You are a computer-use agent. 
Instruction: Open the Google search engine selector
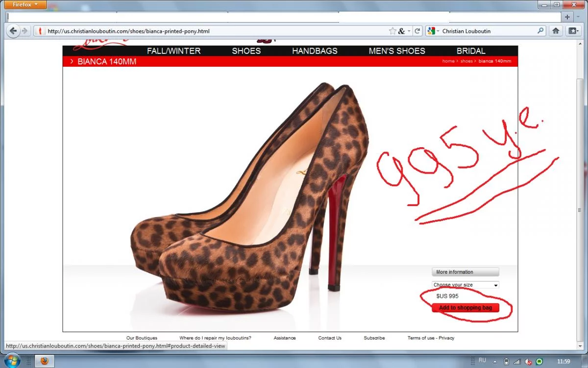click(x=433, y=31)
